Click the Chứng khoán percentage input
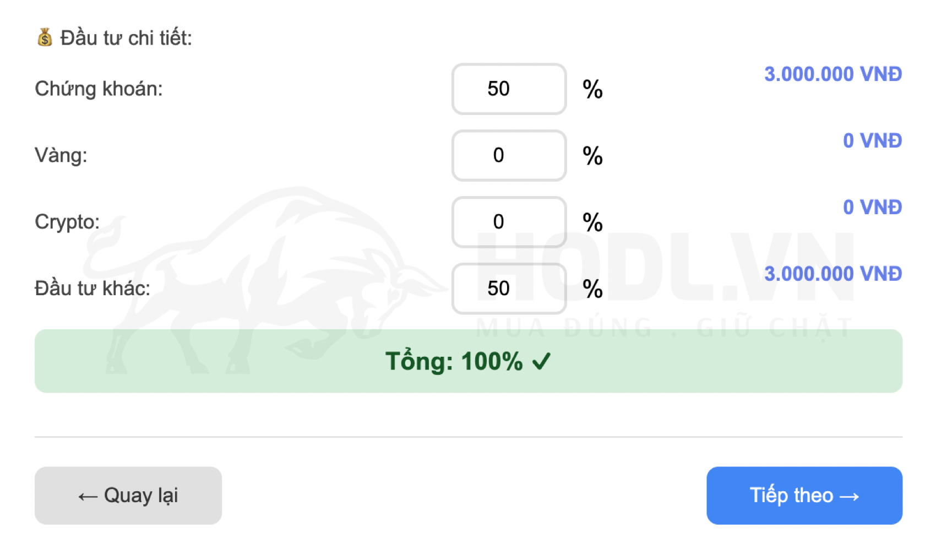 [x=509, y=89]
